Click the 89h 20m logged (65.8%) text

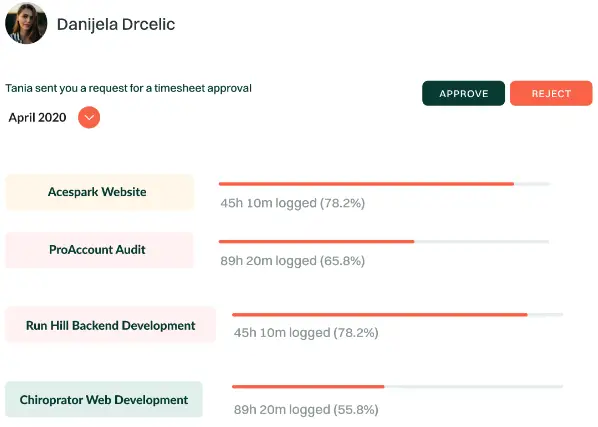[x=293, y=261]
